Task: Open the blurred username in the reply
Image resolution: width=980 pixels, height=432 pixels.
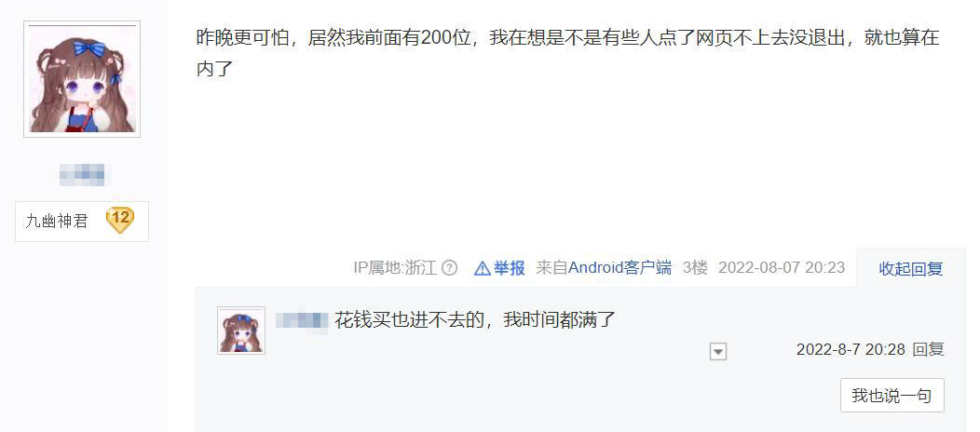Action: click(302, 320)
